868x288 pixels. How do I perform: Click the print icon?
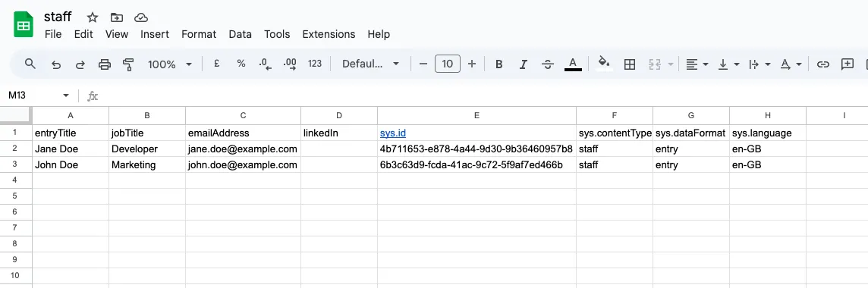pos(105,64)
